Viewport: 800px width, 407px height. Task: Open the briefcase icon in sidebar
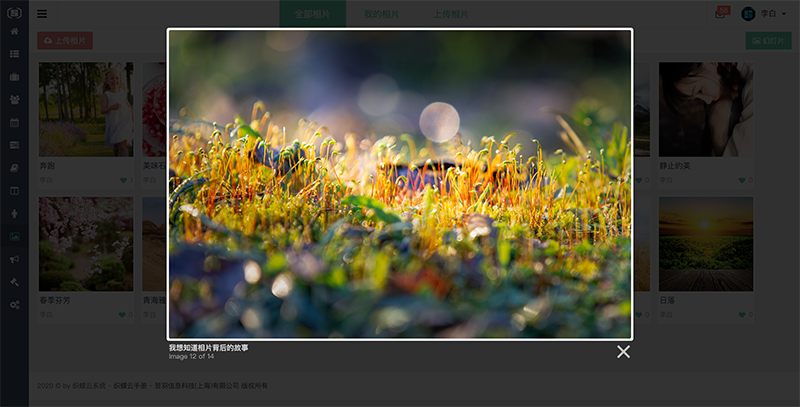[14, 77]
